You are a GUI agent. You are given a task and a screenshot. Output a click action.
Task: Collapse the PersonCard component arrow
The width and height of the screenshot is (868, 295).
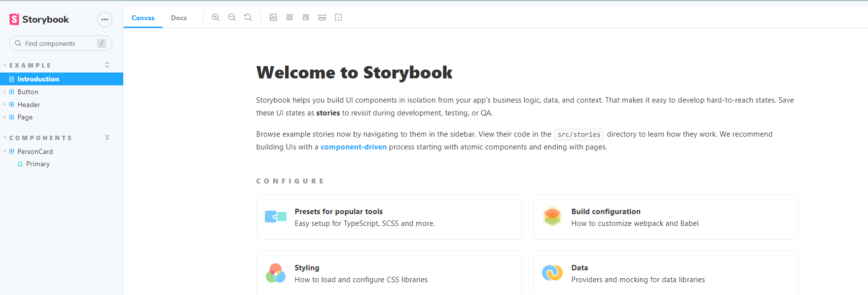tap(5, 151)
